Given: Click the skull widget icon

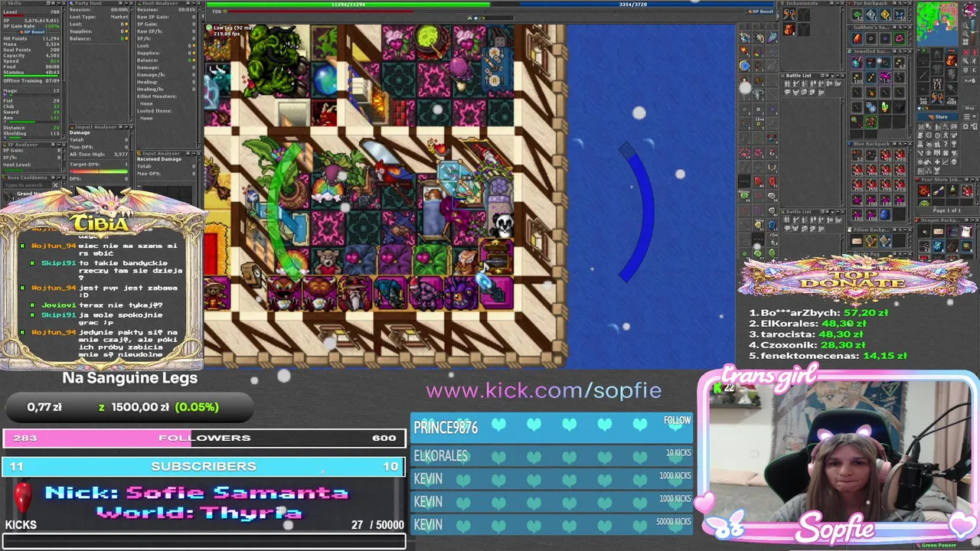Looking at the screenshot, I should click(954, 161).
